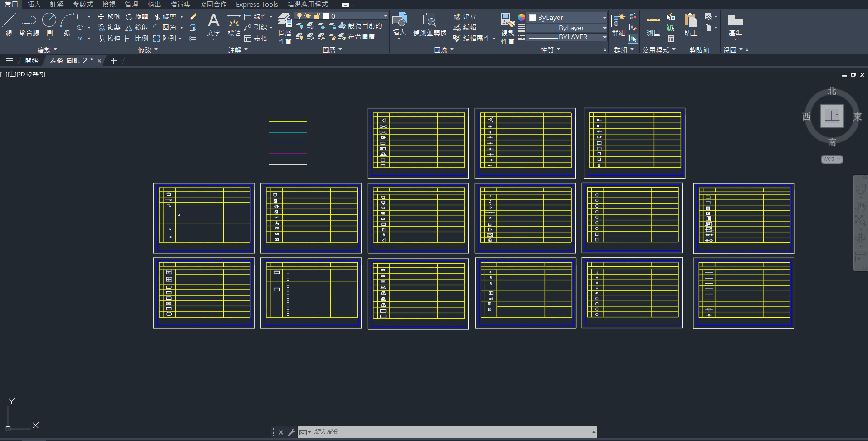Viewport: 868px width, 441px height.
Task: Expand the WCS coordinate system dropdown
Action: [832, 159]
